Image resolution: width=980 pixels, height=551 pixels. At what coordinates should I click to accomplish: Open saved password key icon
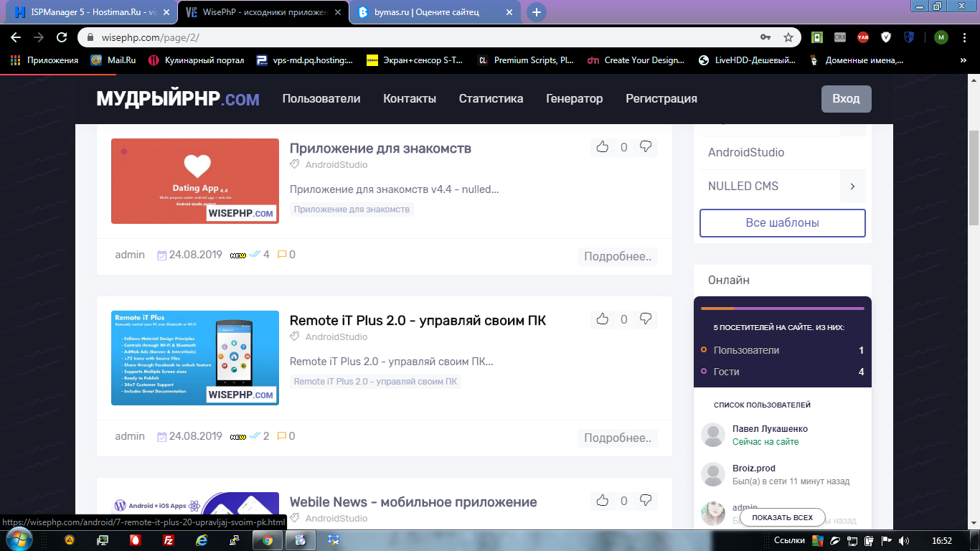(765, 37)
